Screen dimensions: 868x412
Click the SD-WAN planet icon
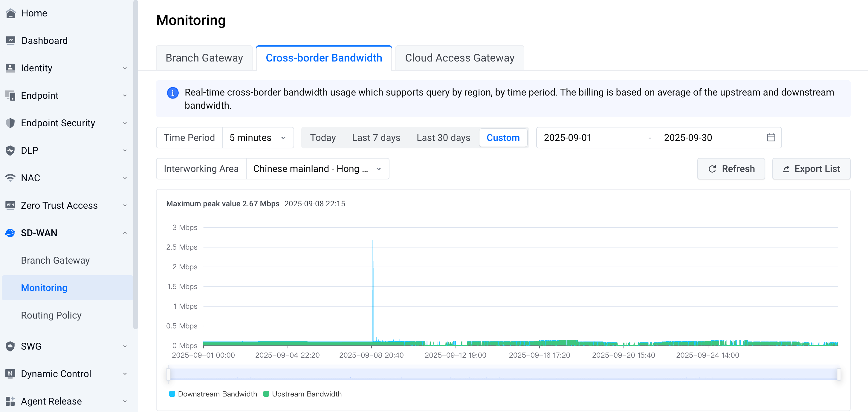tap(10, 233)
